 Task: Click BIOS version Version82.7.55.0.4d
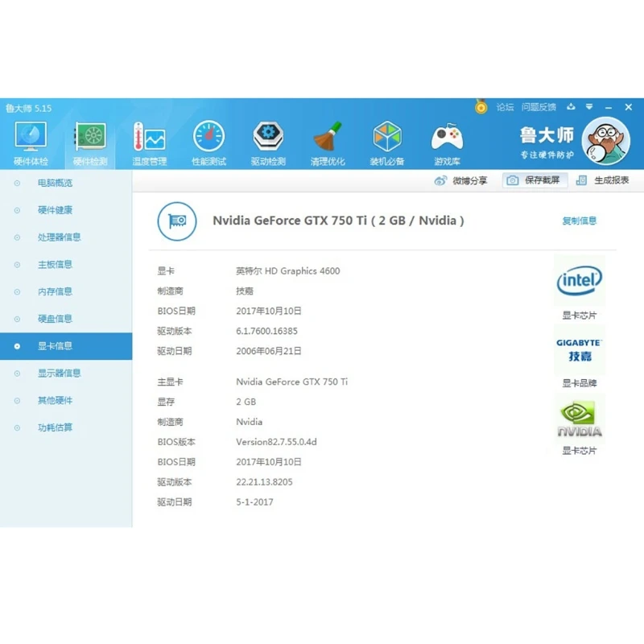tap(276, 442)
